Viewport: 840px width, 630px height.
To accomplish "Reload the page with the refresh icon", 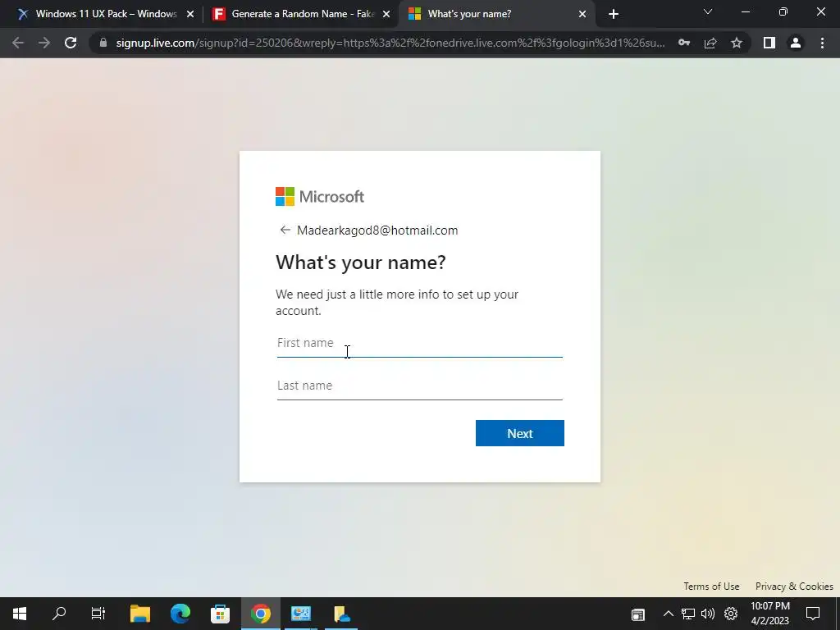I will [71, 43].
